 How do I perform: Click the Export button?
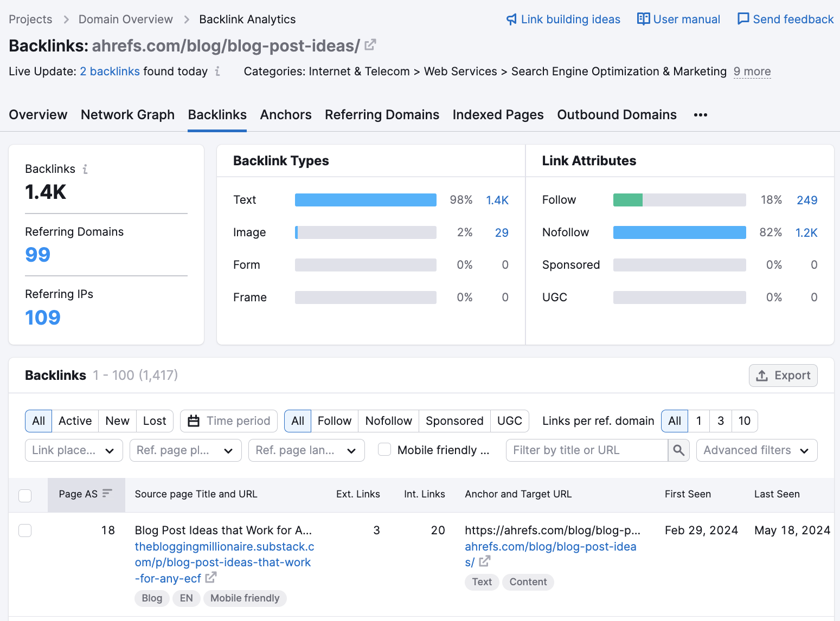[x=783, y=376]
